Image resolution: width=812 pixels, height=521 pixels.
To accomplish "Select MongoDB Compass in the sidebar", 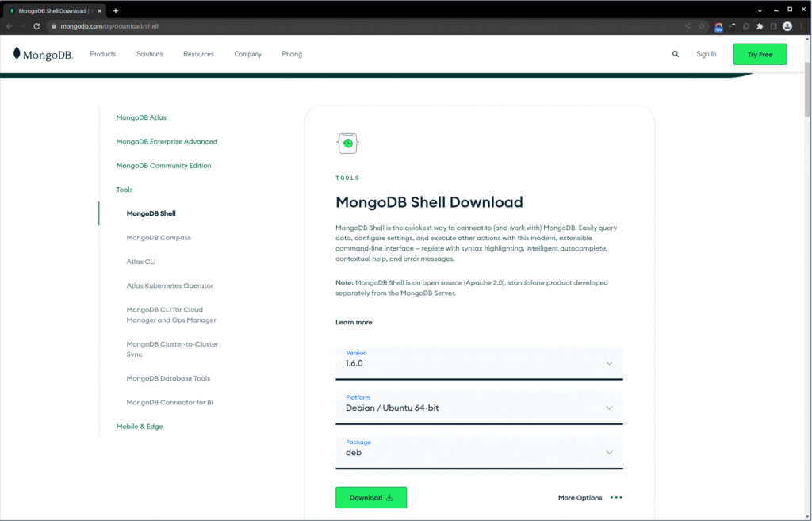I will pos(159,238).
